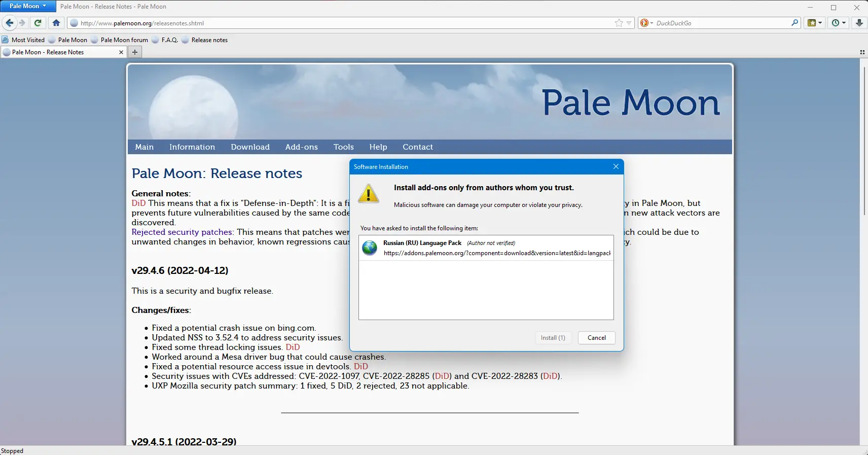868x455 pixels.
Task: Open the Pale Moon forum bookmark
Action: click(120, 40)
